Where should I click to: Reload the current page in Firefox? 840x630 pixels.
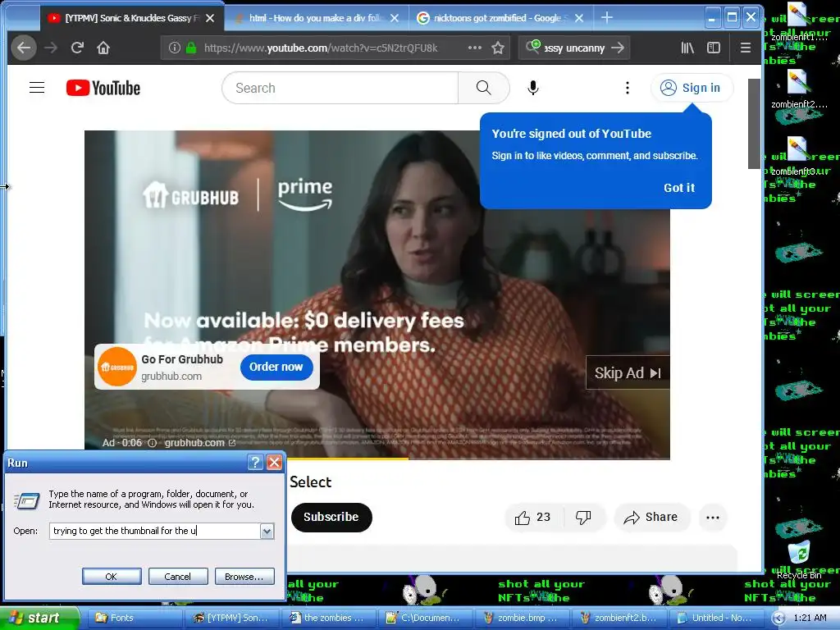pyautogui.click(x=77, y=48)
